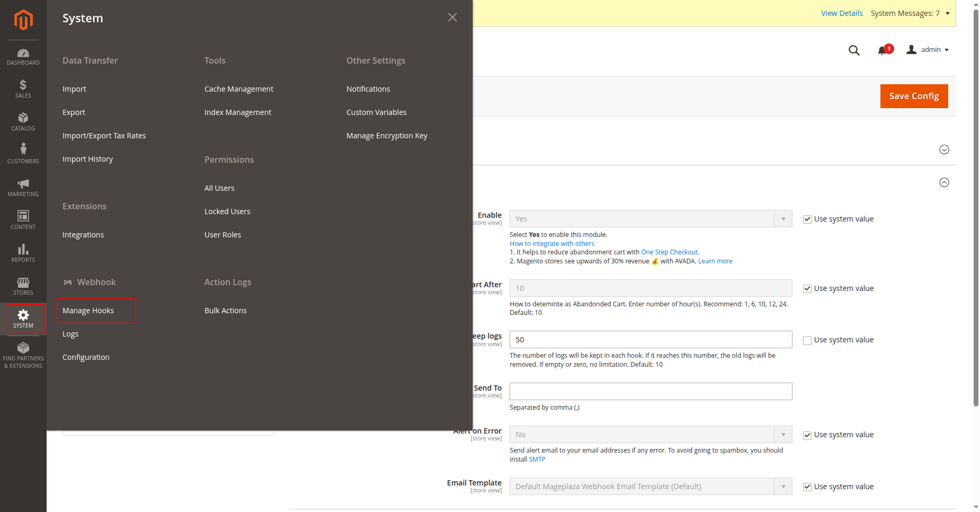The image size is (980, 512).
Task: Select Manage Hooks menu item
Action: 88,311
